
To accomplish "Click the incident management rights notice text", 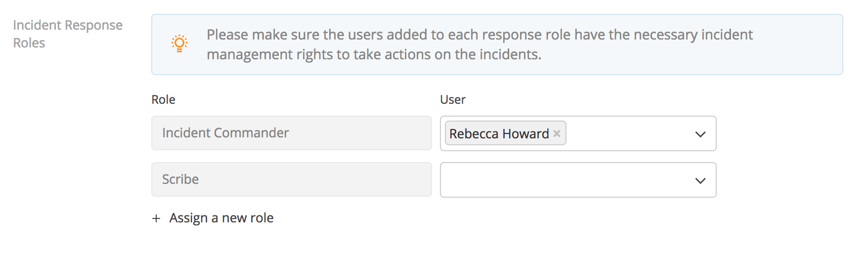I will click(374, 54).
